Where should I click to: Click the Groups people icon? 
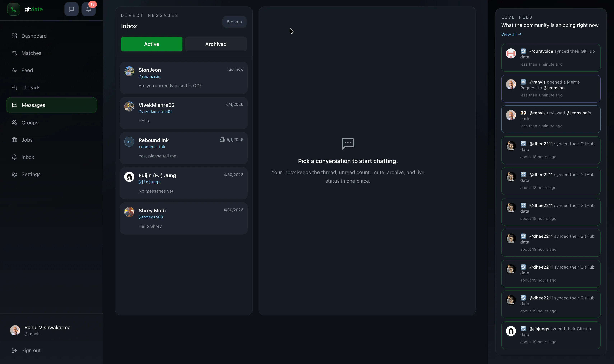pos(14,123)
